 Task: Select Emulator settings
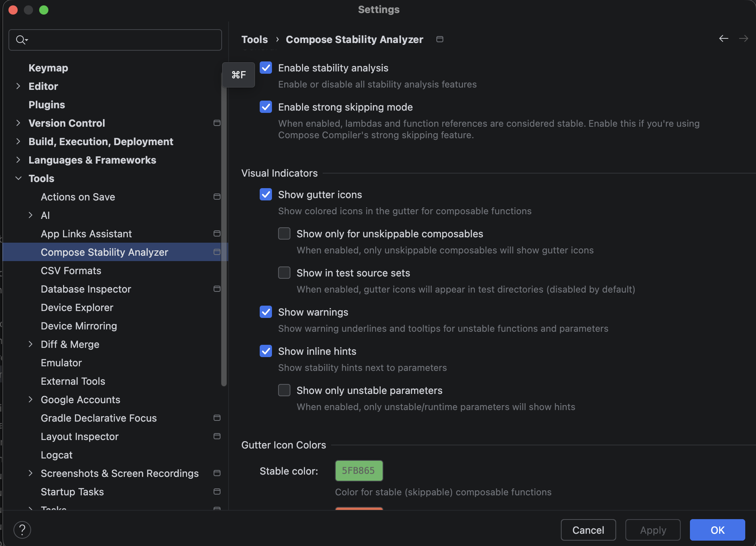[x=61, y=363]
